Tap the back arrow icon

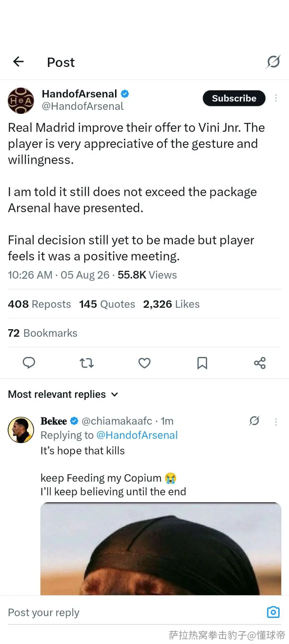click(x=18, y=62)
